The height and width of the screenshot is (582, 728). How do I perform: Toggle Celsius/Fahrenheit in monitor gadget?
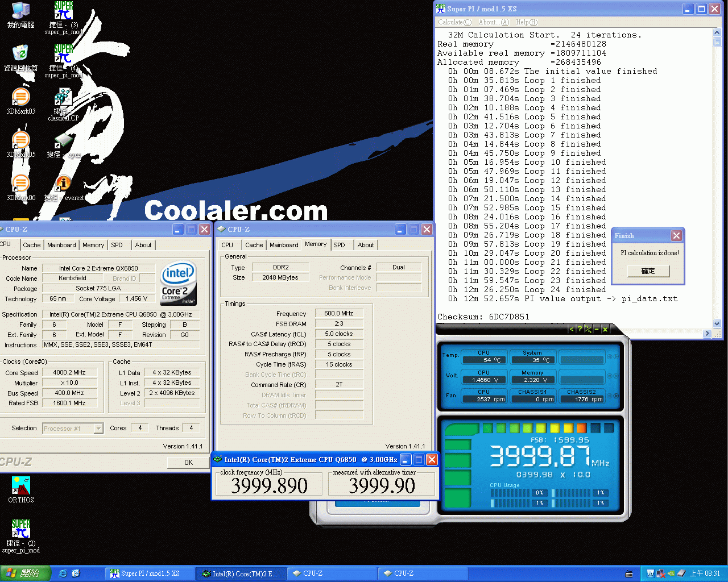pyautogui.click(x=588, y=329)
